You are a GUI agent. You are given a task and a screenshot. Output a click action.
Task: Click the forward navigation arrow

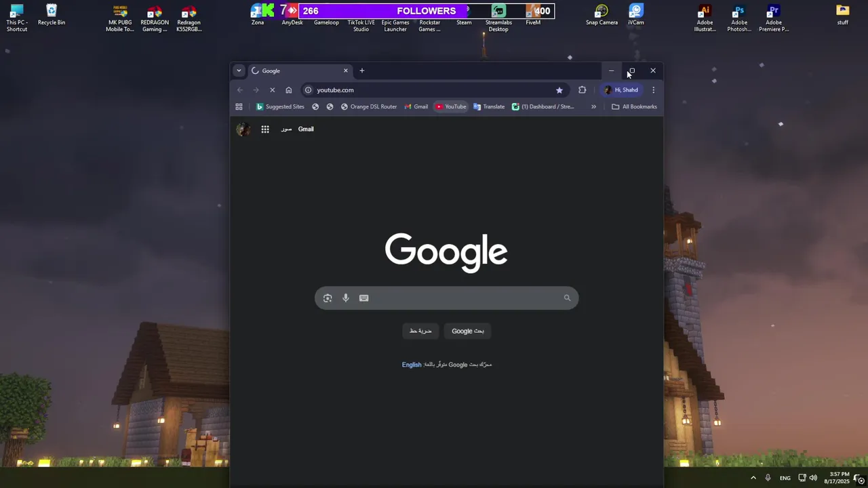(x=256, y=90)
